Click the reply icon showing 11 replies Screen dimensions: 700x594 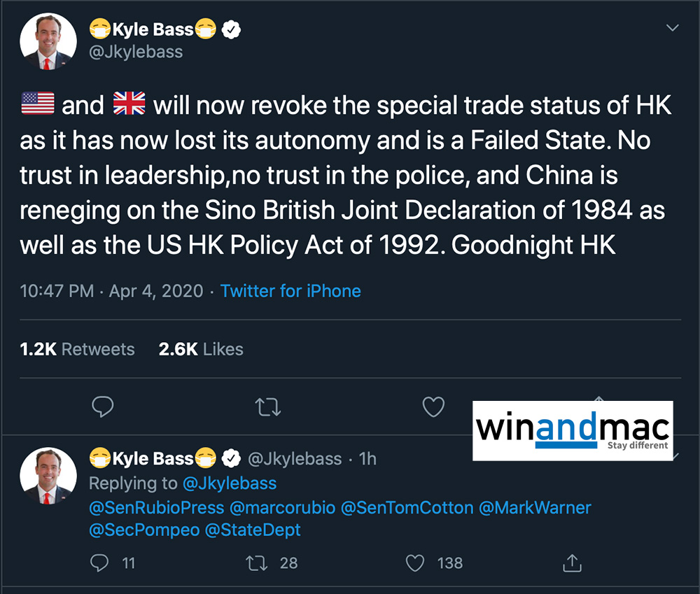pyautogui.click(x=101, y=562)
